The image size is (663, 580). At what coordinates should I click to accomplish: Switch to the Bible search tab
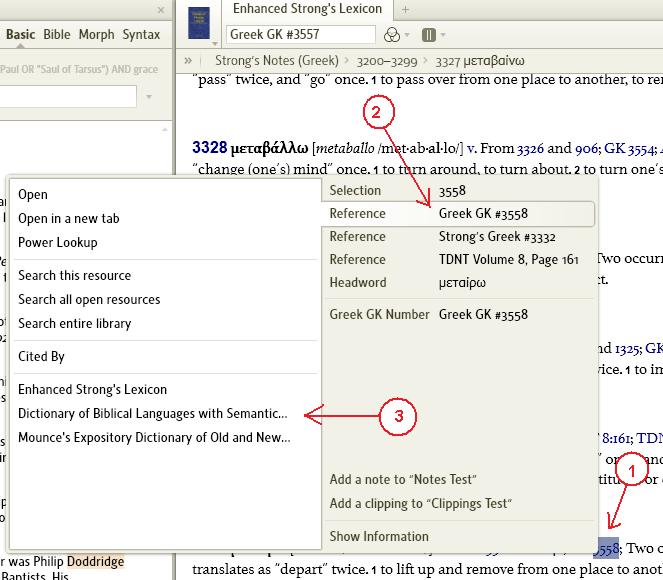(x=57, y=34)
